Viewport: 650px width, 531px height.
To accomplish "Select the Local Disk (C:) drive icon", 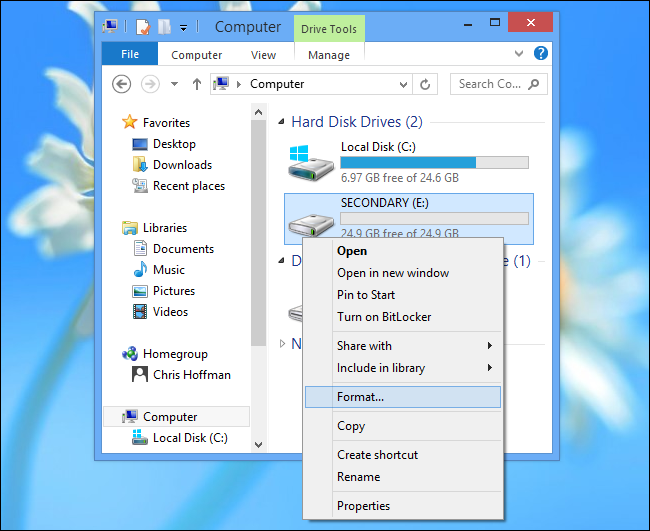I will (x=311, y=162).
